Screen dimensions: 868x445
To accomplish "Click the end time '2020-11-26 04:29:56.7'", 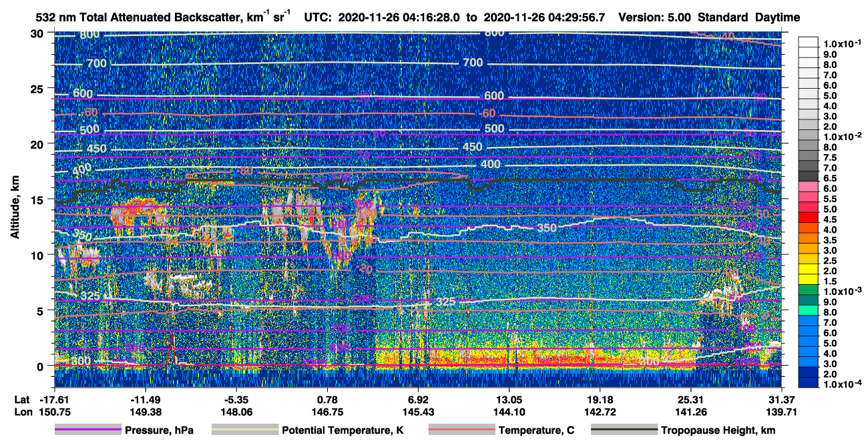I will pos(544,17).
